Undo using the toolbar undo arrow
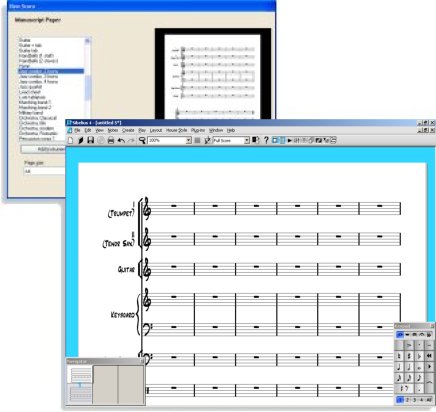 click(x=121, y=141)
